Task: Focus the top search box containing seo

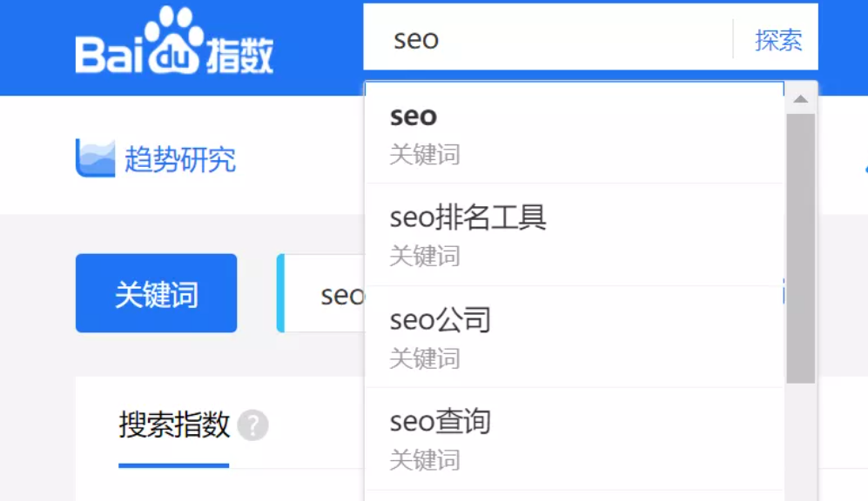Action: [x=548, y=40]
